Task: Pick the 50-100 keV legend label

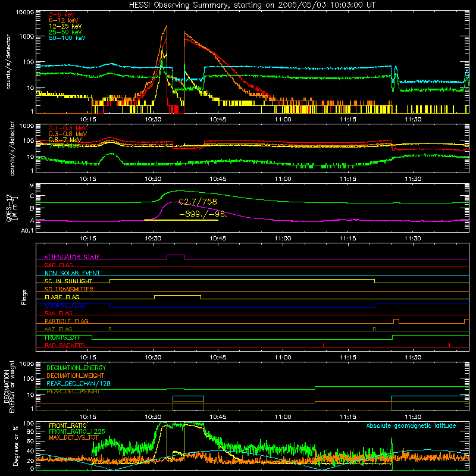Action: click(67, 38)
